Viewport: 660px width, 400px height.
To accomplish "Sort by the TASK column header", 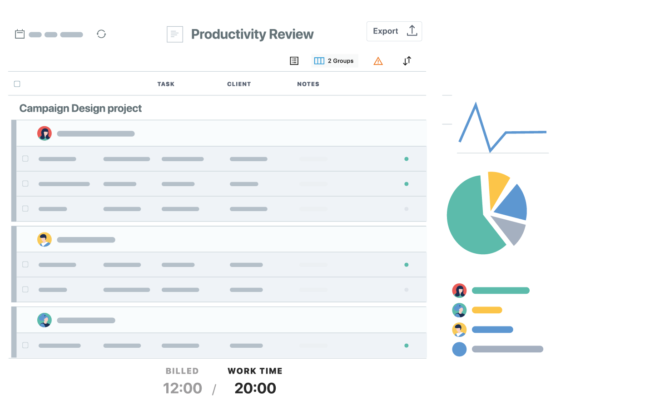I will coord(166,84).
